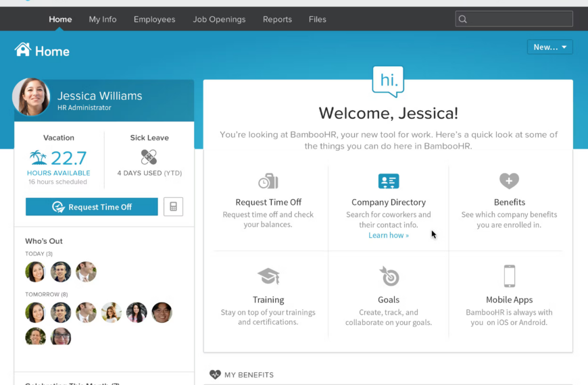Click the Training graduation cap icon
The image size is (588, 385).
pos(268,276)
